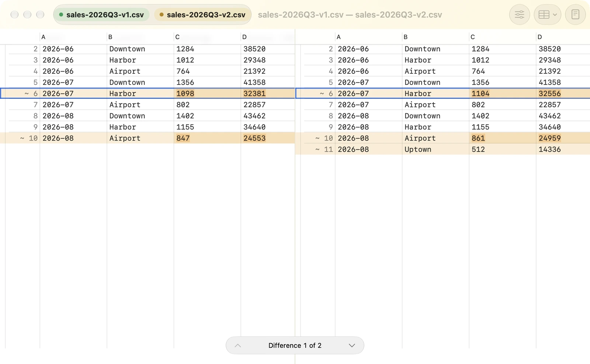Click column D header in the right pane
The image size is (590, 364).
coord(540,37)
